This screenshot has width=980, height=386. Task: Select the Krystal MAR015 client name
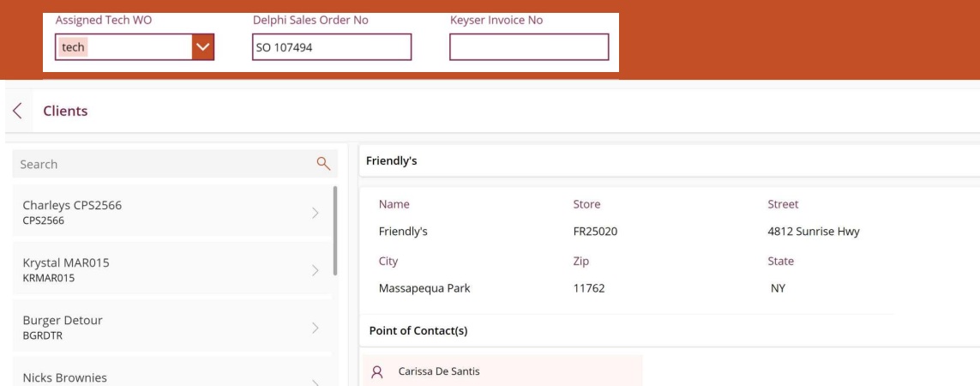66,262
